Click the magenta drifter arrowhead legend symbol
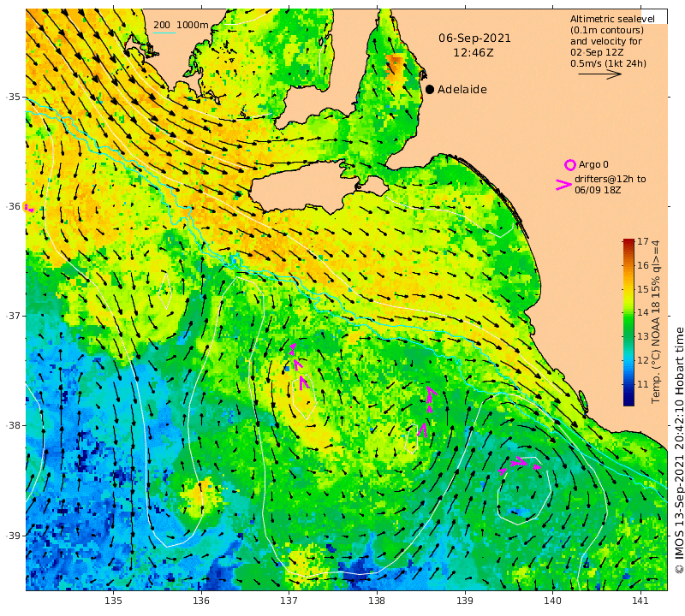Viewport: 685px width, 616px height. click(563, 185)
